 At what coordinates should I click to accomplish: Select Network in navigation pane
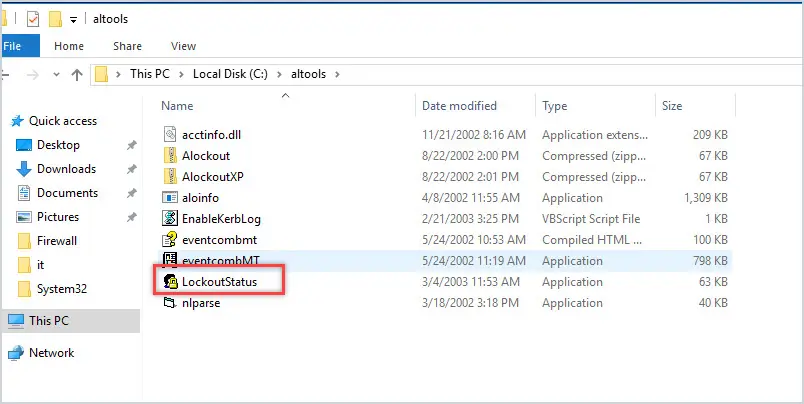point(51,353)
